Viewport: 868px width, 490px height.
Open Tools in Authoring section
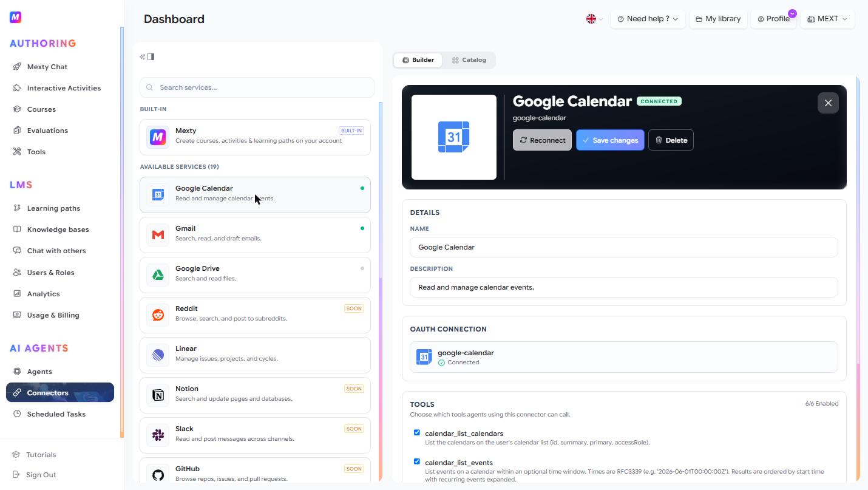tap(36, 152)
